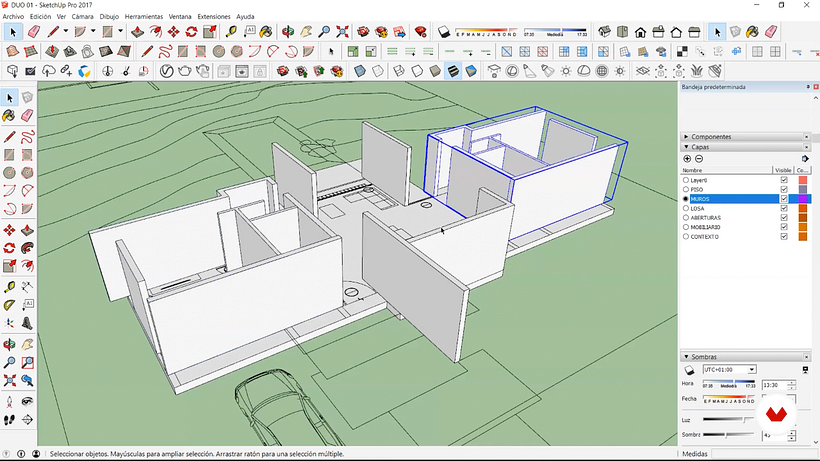
Task: Select the Circle tool in second toolbar
Action: point(219,51)
